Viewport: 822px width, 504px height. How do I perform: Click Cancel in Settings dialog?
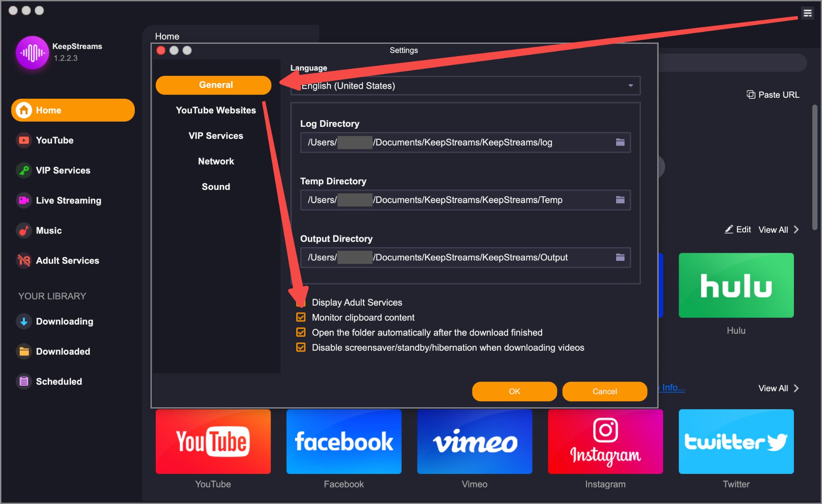click(x=604, y=391)
